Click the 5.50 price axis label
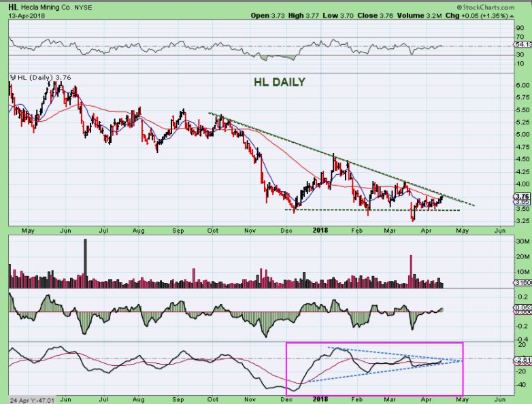This screenshot has height=404, width=532. coord(523,110)
